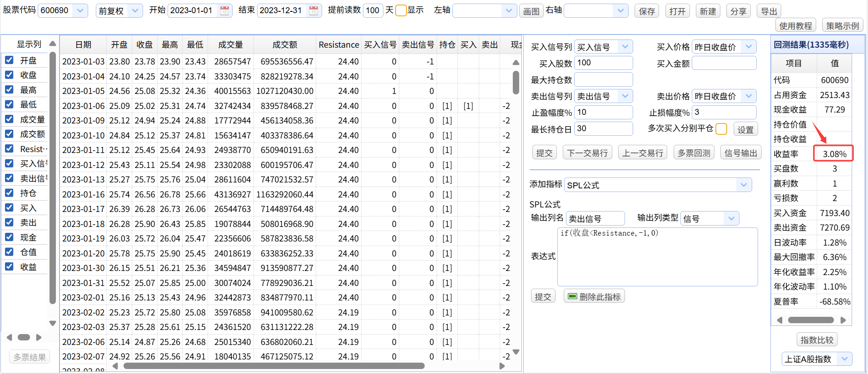
Task: Open the start date calendar picker
Action: click(224, 11)
